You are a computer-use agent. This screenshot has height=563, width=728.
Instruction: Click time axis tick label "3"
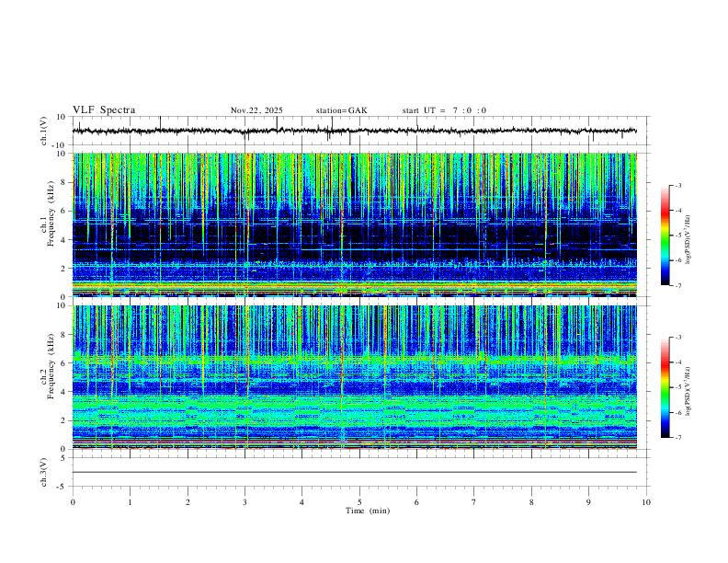tap(245, 502)
